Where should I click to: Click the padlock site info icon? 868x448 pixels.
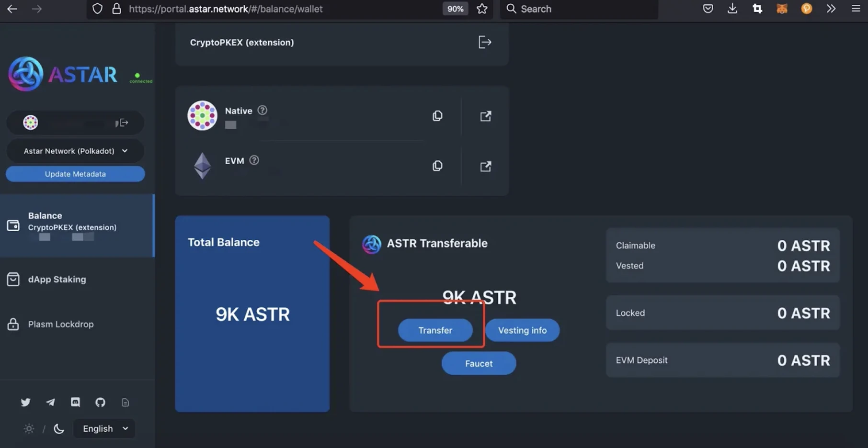tap(116, 9)
